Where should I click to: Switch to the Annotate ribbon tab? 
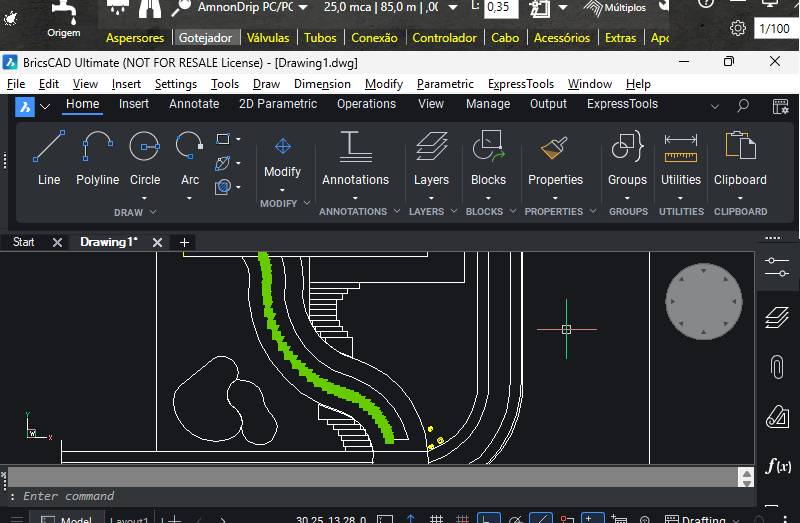point(194,104)
